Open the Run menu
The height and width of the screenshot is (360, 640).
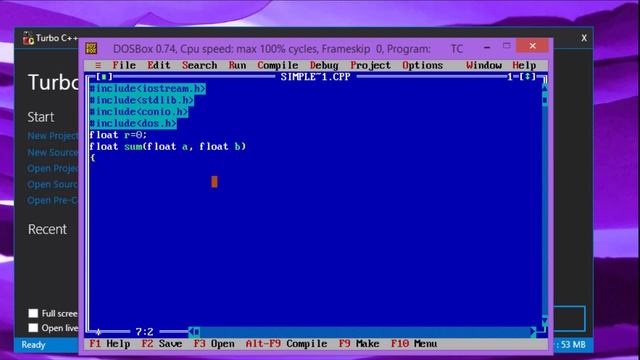(237, 65)
